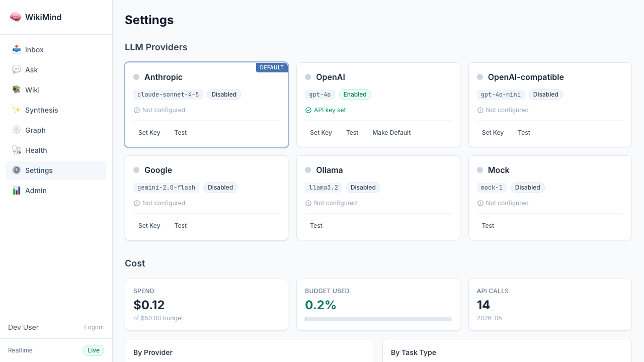Screen dimensions: 644x362
Task: Click the llama3.2 model tag
Action: pyautogui.click(x=324, y=188)
